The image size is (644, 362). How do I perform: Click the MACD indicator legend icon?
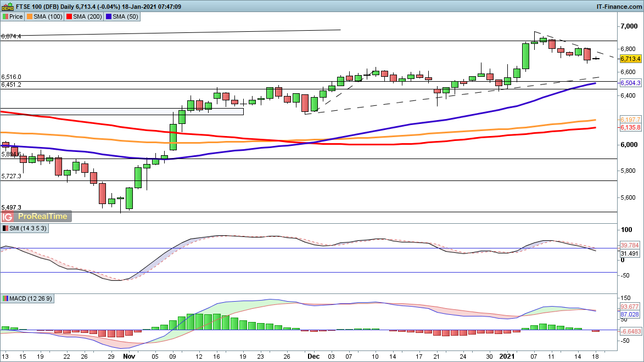click(x=5, y=298)
